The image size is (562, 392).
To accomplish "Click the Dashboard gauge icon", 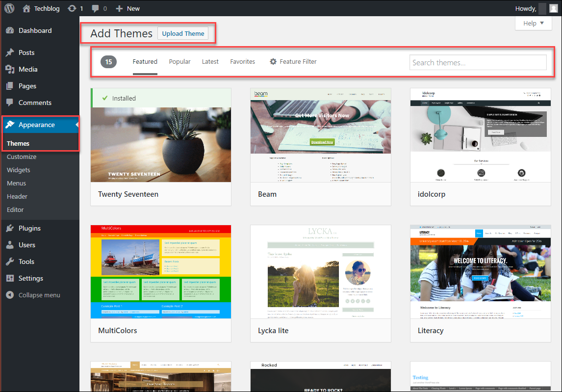I will tap(10, 30).
